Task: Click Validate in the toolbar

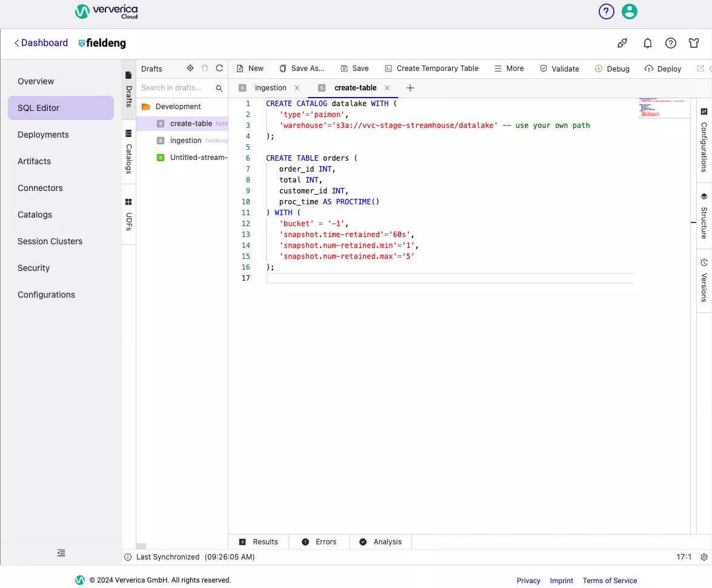Action: [x=559, y=69]
